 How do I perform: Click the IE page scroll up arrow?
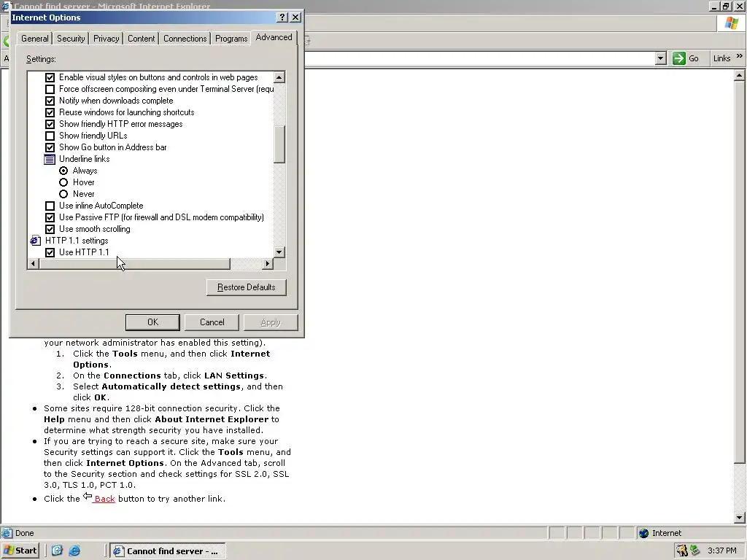pyautogui.click(x=740, y=75)
